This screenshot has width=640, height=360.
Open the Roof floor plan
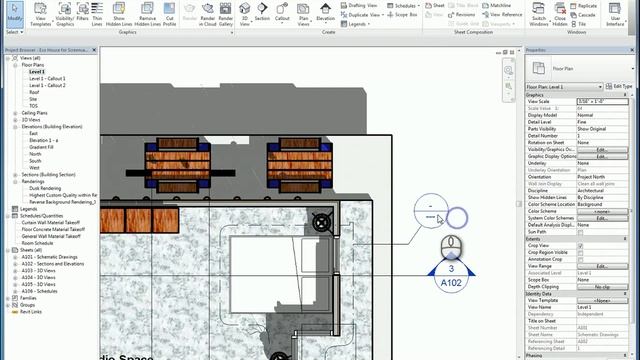(x=34, y=92)
